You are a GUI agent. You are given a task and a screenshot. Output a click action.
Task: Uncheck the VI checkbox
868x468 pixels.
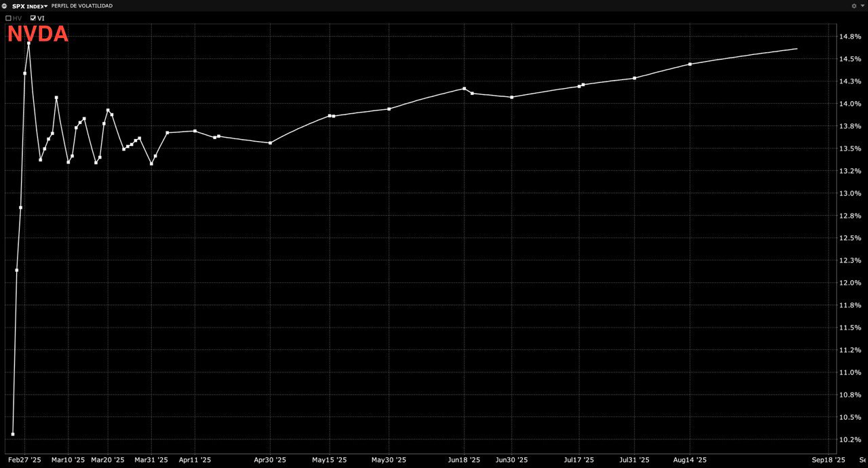pyautogui.click(x=33, y=18)
